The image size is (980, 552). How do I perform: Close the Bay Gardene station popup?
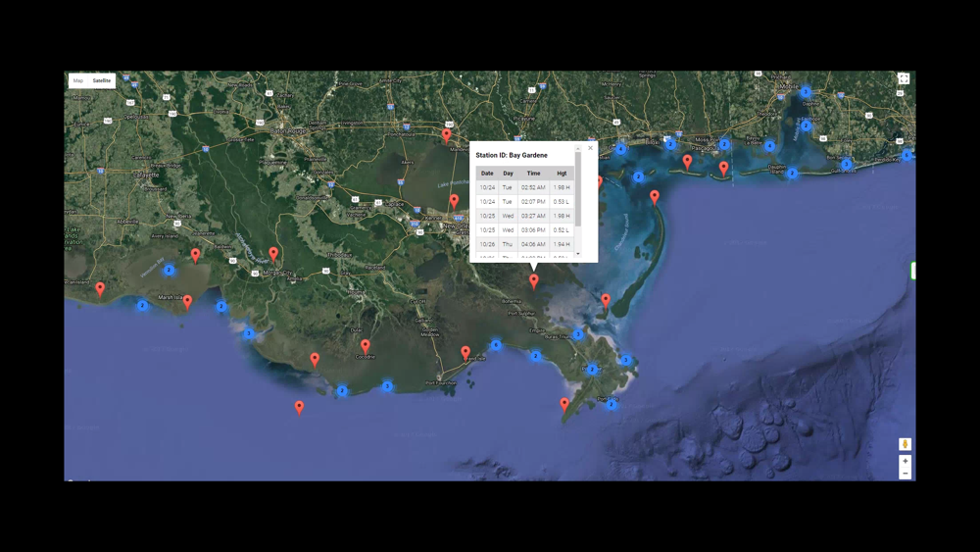590,148
